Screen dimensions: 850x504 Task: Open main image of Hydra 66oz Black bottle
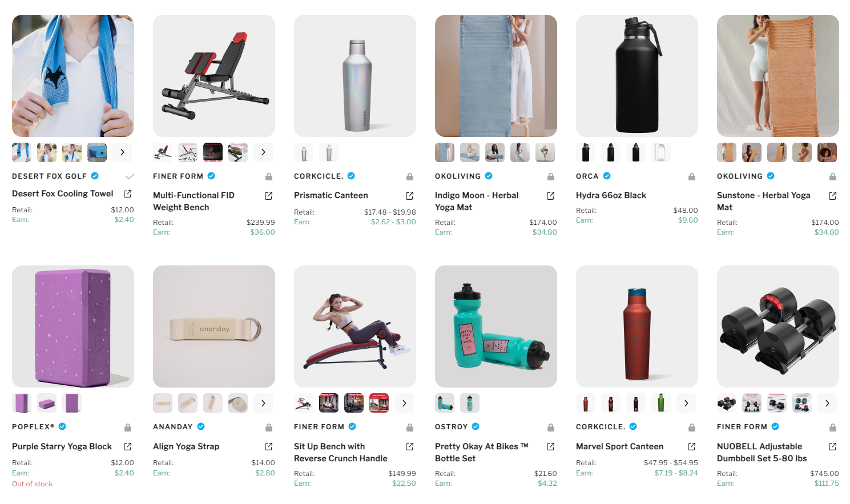(x=637, y=76)
